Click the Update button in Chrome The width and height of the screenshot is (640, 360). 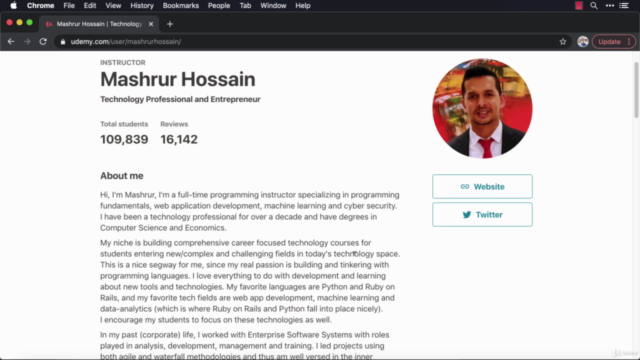pos(609,42)
